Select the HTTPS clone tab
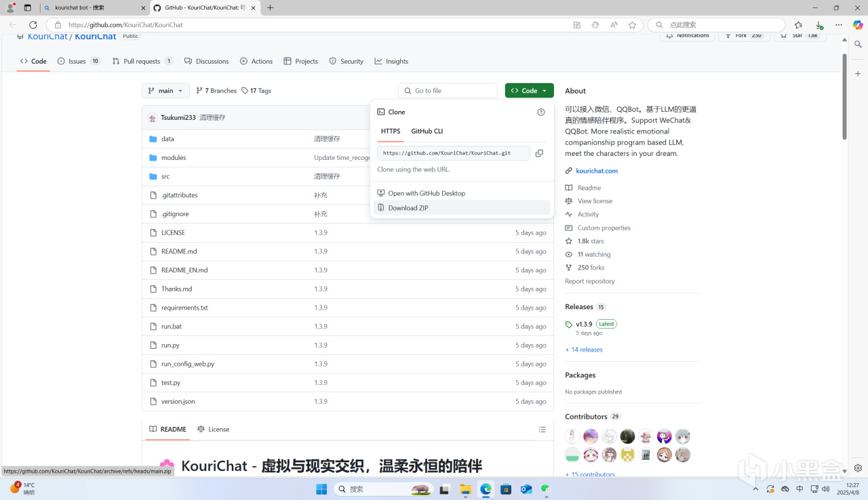 [x=391, y=131]
